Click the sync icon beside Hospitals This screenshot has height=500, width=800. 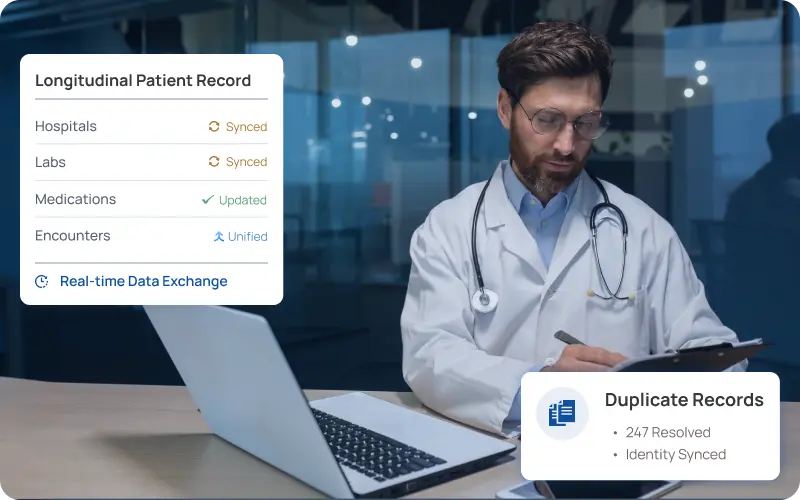[x=214, y=126]
